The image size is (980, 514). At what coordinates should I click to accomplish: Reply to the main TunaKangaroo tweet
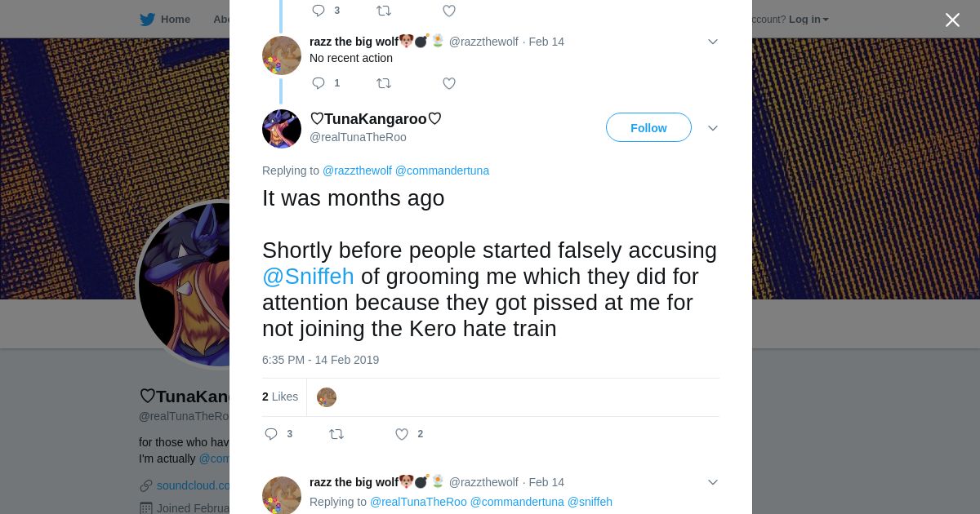point(272,434)
